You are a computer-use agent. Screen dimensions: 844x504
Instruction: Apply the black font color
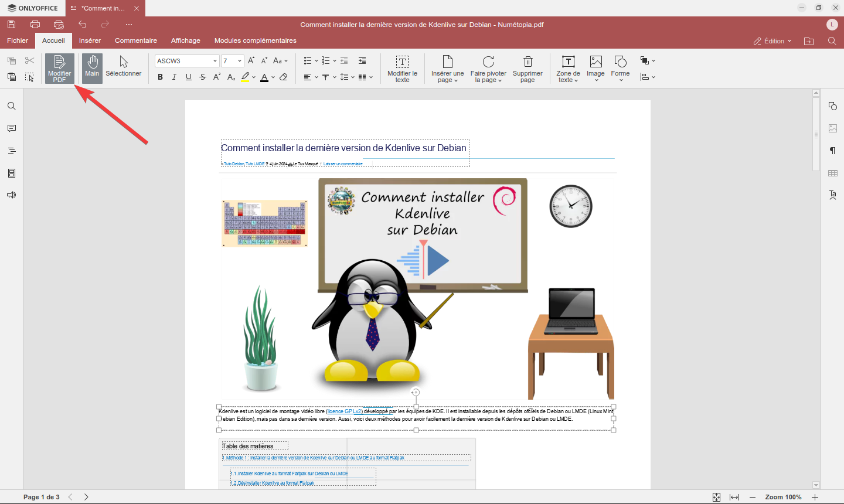264,77
